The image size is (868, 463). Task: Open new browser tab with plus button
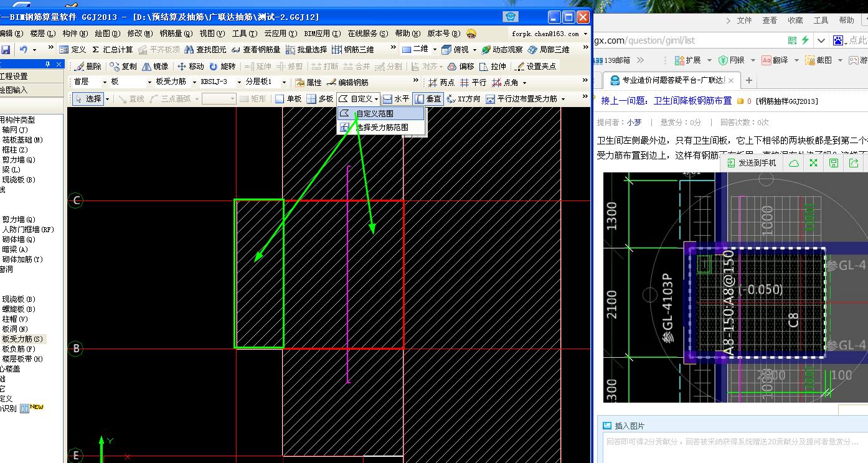(749, 80)
